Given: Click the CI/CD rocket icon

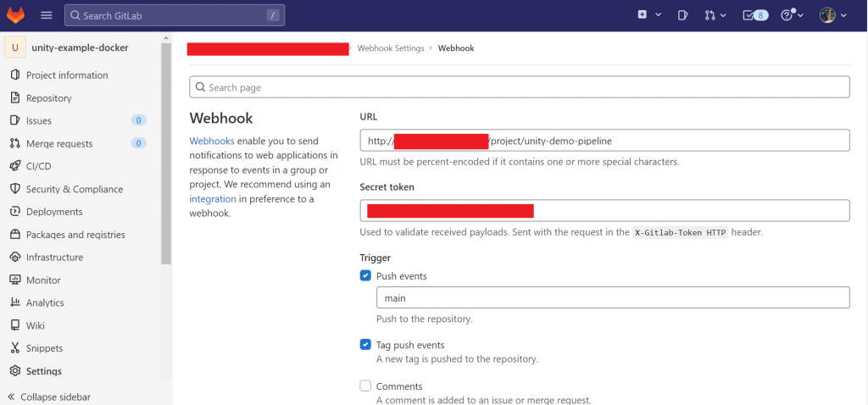Looking at the screenshot, I should 15,166.
